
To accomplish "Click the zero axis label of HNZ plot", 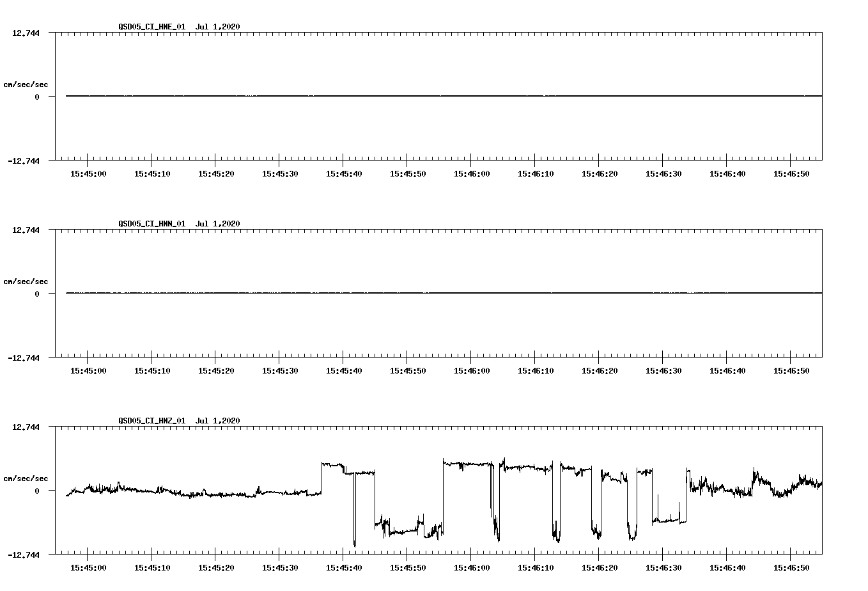I will [37, 491].
